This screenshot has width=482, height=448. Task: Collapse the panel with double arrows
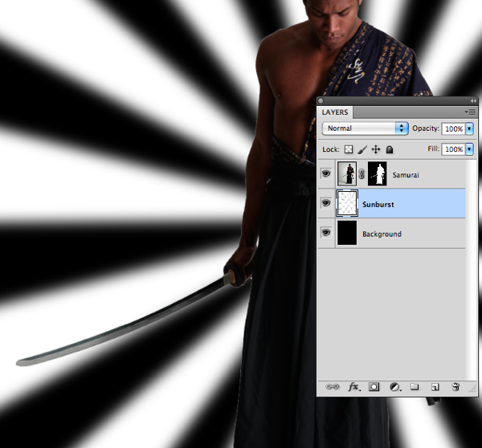pyautogui.click(x=473, y=101)
